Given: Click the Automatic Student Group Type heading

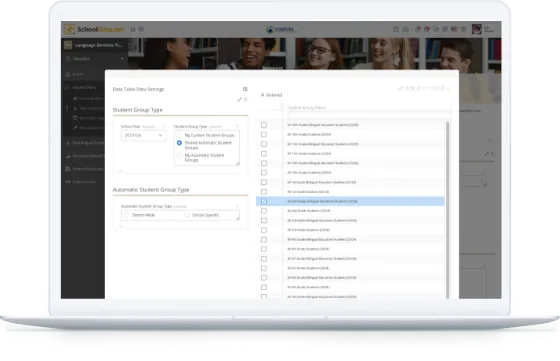Looking at the screenshot, I should [x=151, y=190].
